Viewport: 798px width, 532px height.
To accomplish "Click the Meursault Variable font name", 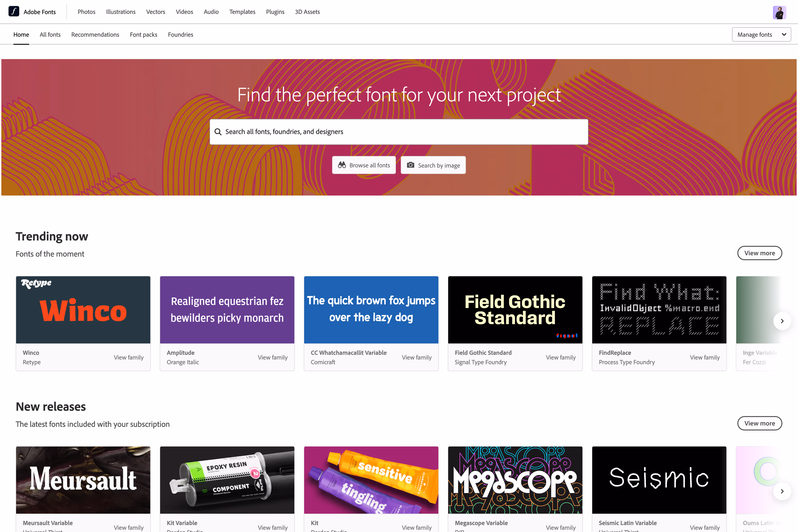I will pos(48,523).
